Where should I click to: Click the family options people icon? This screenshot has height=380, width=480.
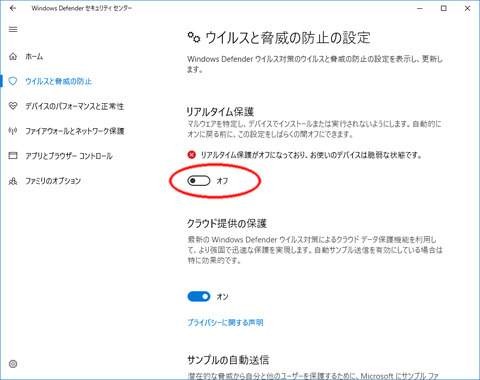13,181
